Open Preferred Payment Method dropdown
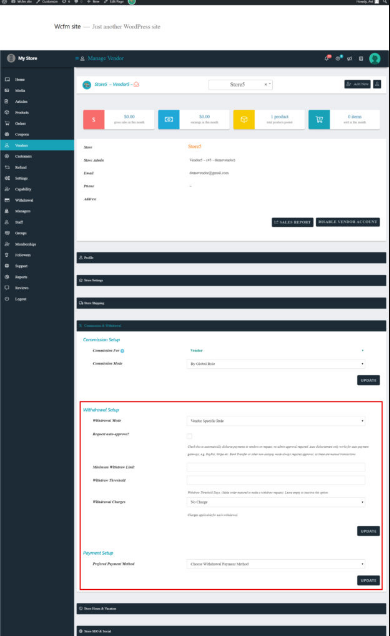Viewport: 390px width, 636px height. point(276,564)
